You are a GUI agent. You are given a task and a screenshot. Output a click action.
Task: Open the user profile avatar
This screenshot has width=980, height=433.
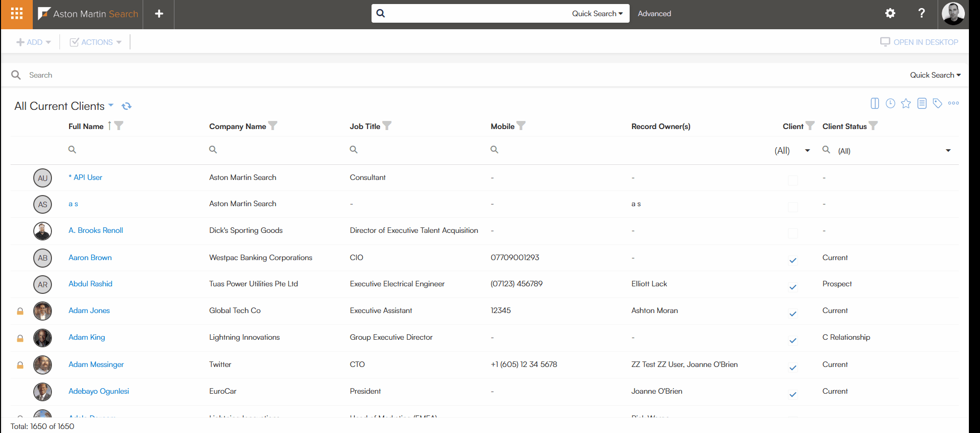(953, 14)
